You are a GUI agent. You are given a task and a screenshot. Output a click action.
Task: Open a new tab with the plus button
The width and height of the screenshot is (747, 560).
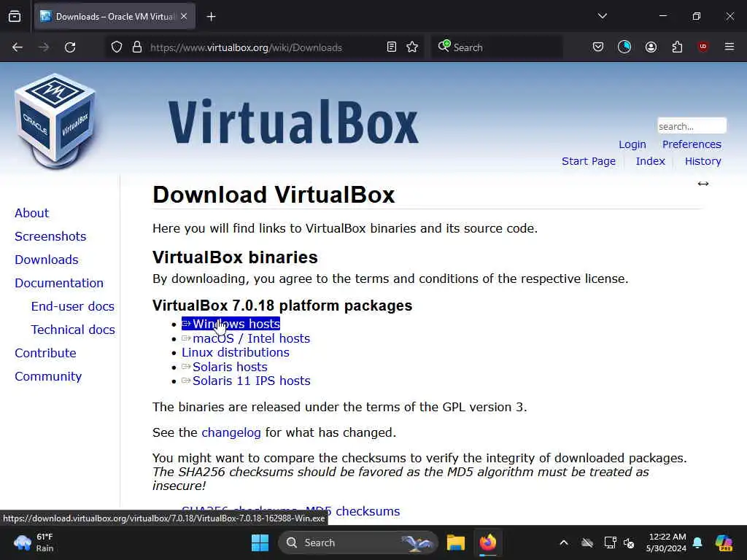click(212, 17)
